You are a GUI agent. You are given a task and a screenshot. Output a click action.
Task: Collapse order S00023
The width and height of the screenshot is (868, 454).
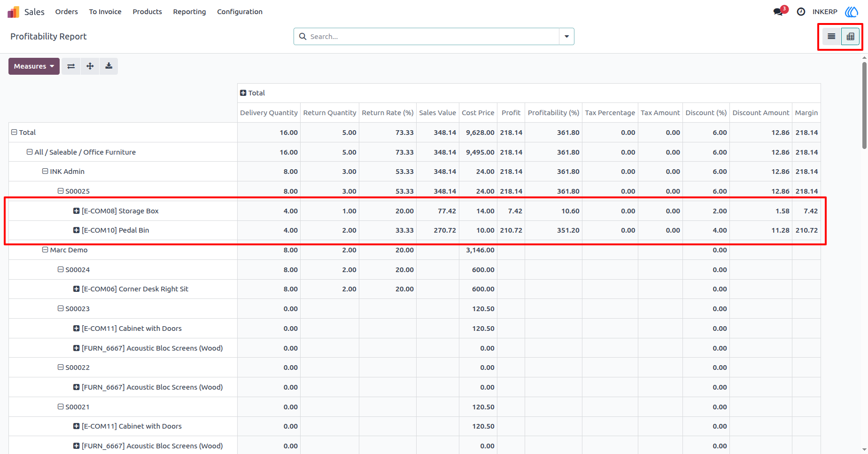pos(61,309)
